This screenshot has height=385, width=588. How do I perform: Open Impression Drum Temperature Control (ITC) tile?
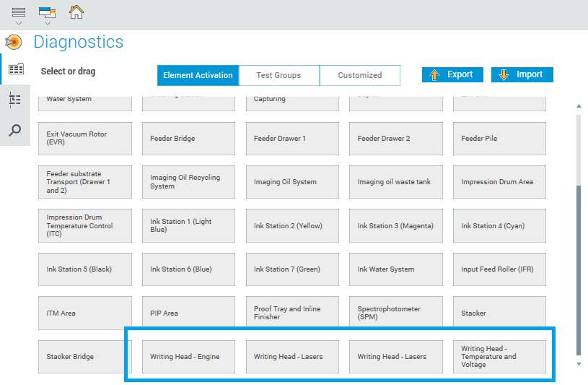coord(85,225)
